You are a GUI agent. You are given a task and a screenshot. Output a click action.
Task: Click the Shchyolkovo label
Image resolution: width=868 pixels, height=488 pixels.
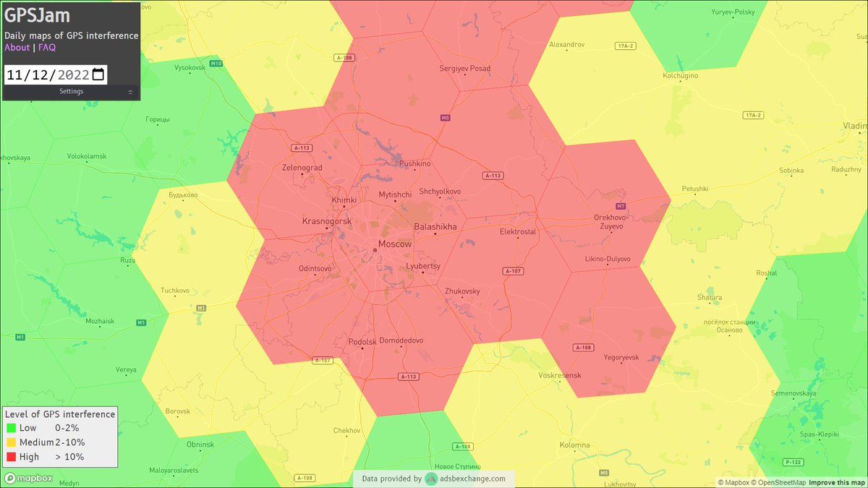pos(440,192)
